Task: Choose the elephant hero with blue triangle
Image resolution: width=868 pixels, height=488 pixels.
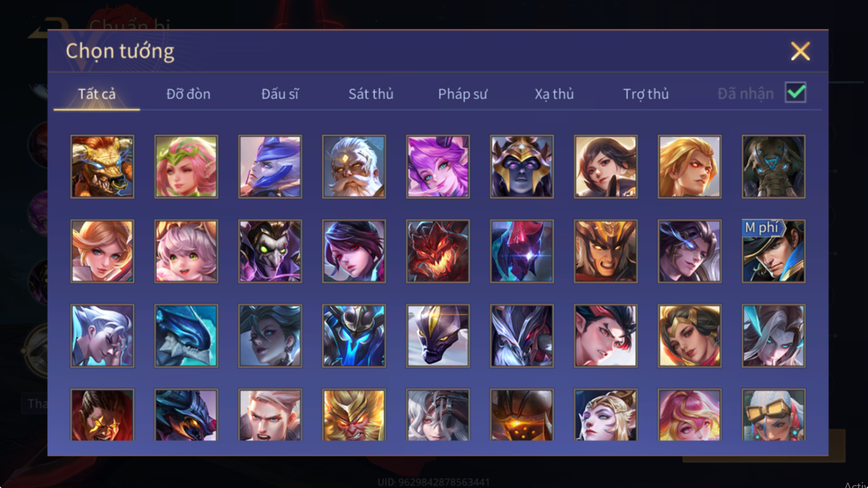Action: (x=773, y=167)
